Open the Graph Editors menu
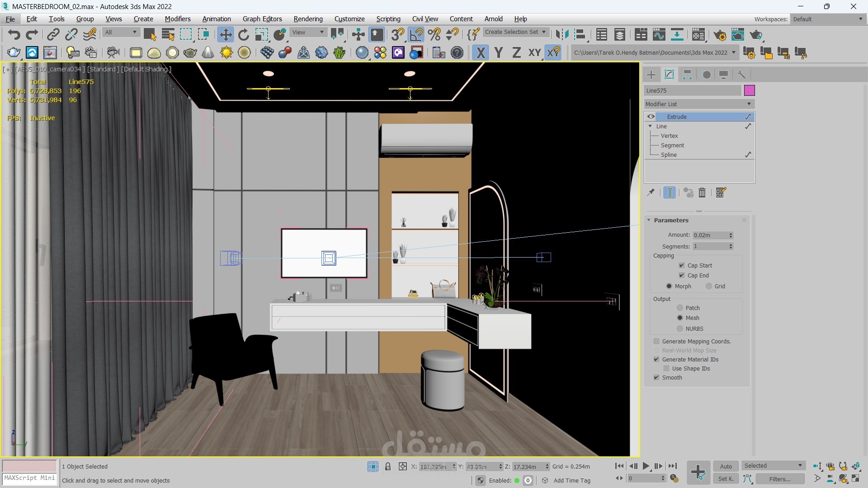The image size is (868, 488). 262,19
